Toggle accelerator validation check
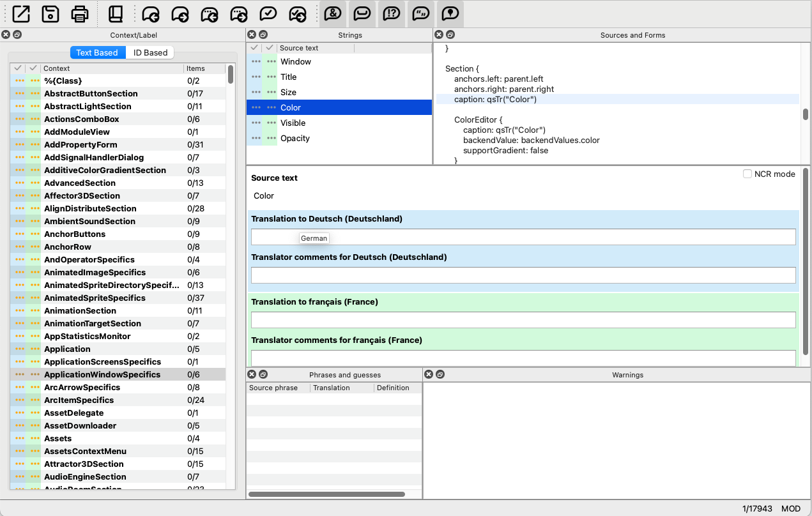Screen dimensions: 812x516 click(x=332, y=13)
